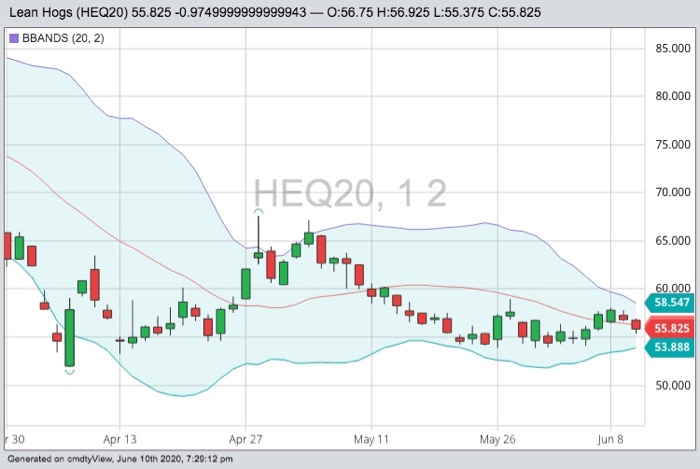Click the 'Generated on cmdtyView' footer text
Screen dimensions: 700x469
point(120,459)
